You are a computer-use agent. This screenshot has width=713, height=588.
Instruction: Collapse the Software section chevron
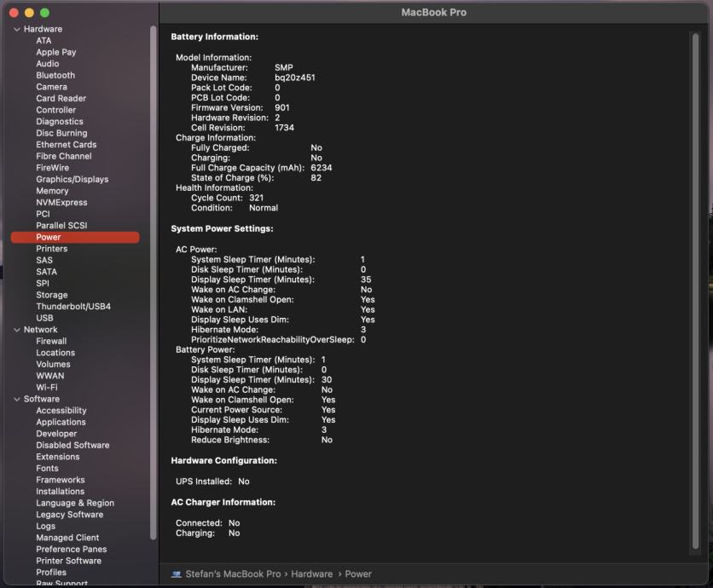tap(17, 399)
